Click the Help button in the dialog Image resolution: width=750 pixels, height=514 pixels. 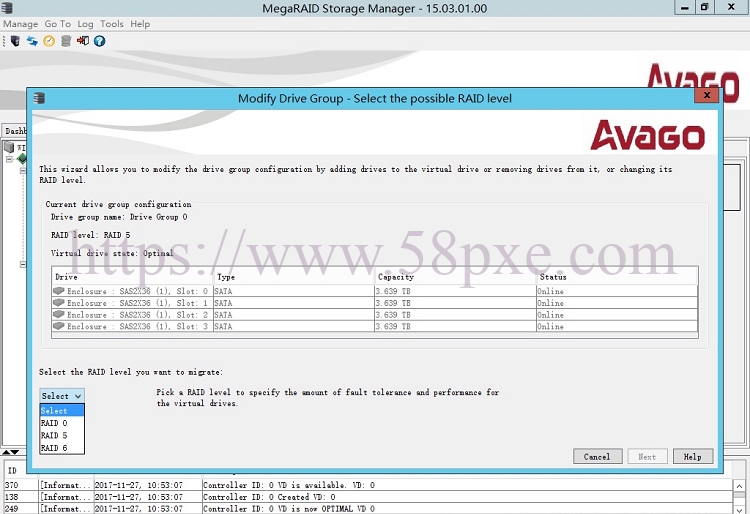(693, 457)
